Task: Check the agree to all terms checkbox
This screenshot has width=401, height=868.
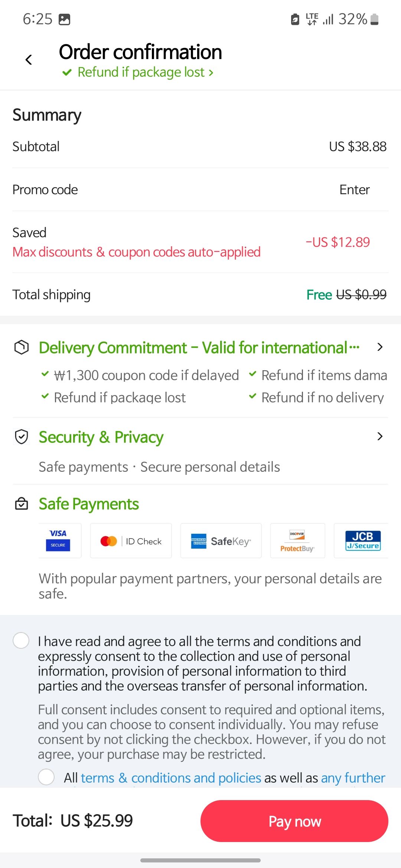Action: 21,641
